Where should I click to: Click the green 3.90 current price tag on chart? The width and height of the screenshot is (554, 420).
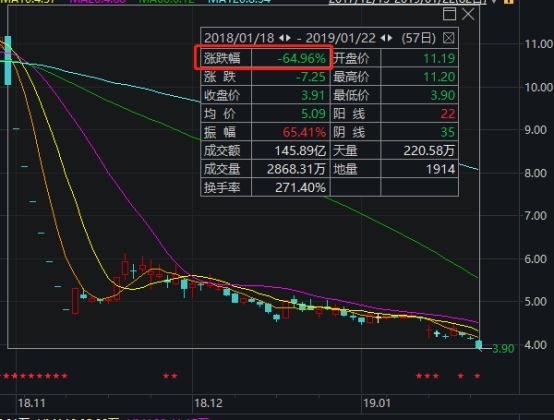(503, 349)
